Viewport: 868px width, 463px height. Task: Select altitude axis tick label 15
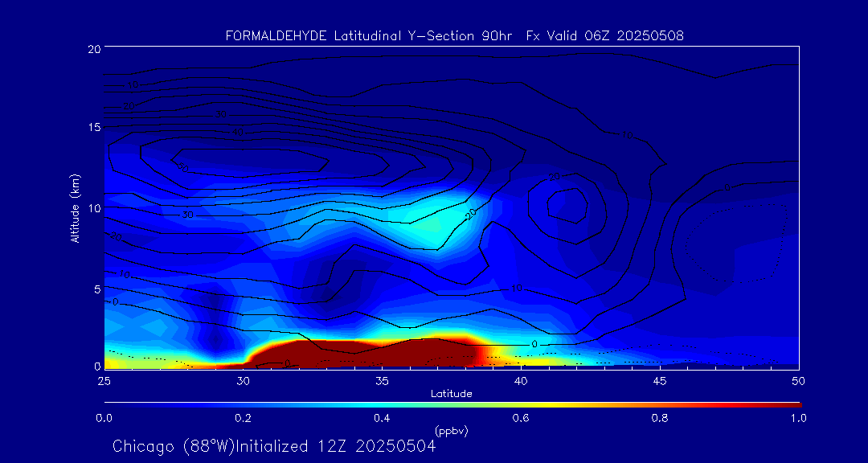pyautogui.click(x=93, y=127)
